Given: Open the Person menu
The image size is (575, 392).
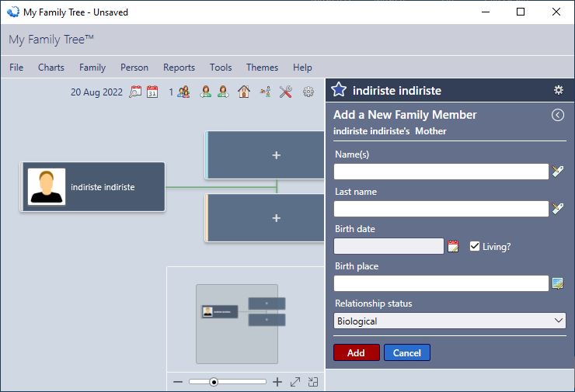Looking at the screenshot, I should point(134,68).
